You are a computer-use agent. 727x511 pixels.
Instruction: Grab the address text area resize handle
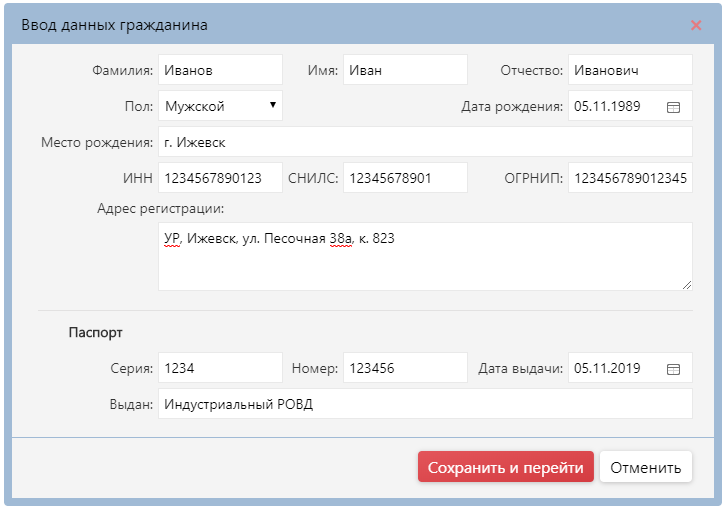[687, 285]
